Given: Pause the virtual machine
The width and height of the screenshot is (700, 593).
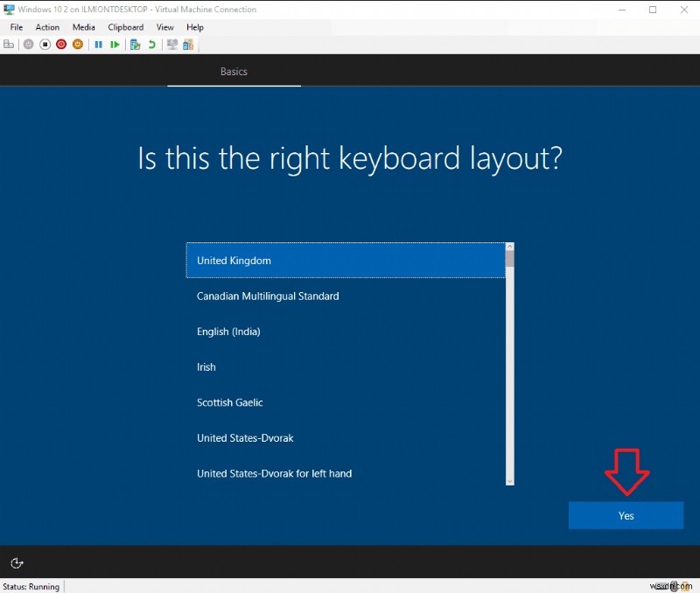Looking at the screenshot, I should click(x=98, y=45).
